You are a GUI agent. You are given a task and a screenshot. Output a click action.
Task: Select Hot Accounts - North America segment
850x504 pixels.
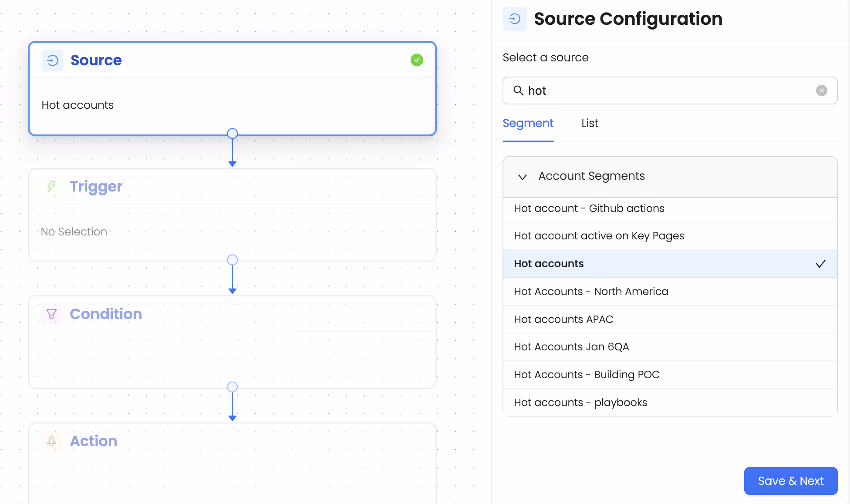(591, 291)
